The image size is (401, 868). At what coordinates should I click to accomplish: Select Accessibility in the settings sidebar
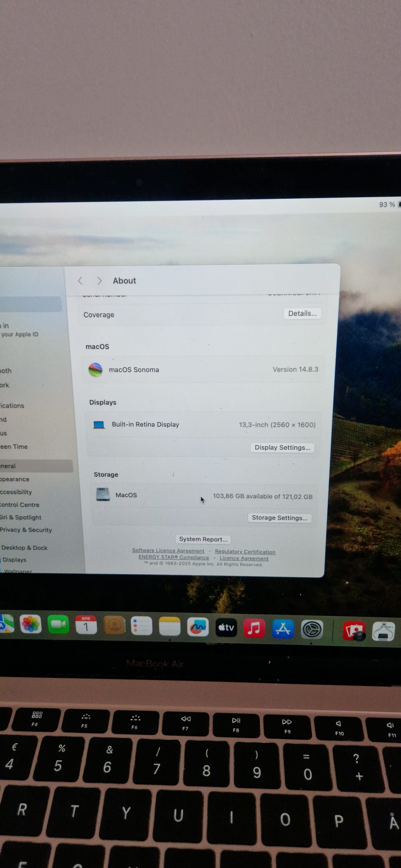pos(16,492)
